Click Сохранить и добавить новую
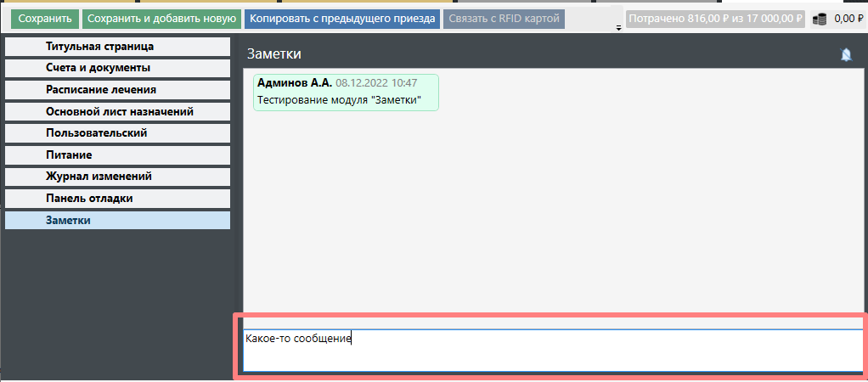 click(x=161, y=19)
